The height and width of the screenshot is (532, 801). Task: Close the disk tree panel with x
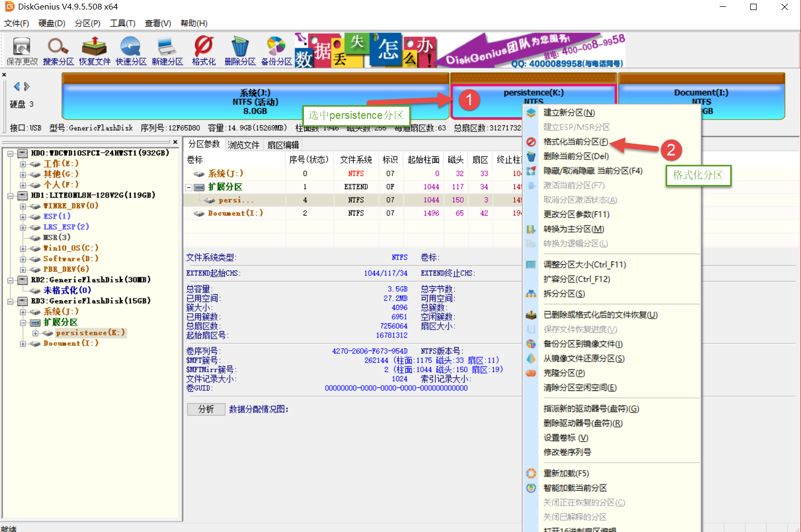pos(175,142)
